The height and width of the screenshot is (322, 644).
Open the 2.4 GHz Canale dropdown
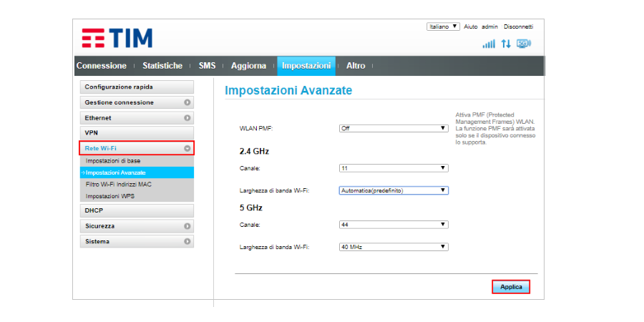[394, 168]
